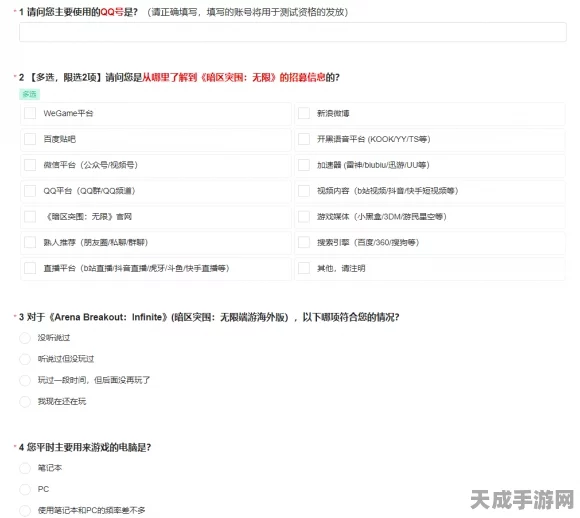Viewport: 580px width, 518px height.
Task: Check the WeGame平台 option
Action: pyautogui.click(x=30, y=113)
